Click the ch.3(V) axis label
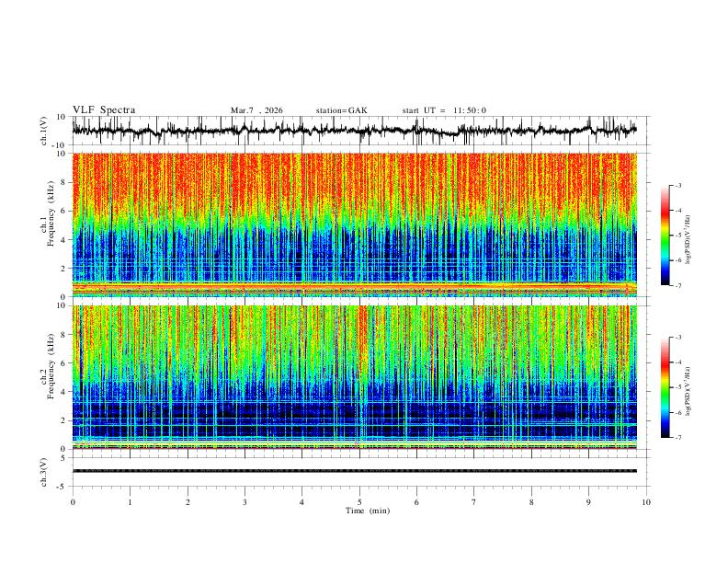This screenshot has width=728, height=563. 44,472
